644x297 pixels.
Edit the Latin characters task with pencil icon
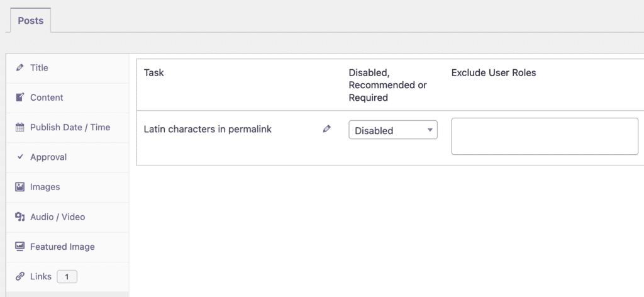(326, 129)
